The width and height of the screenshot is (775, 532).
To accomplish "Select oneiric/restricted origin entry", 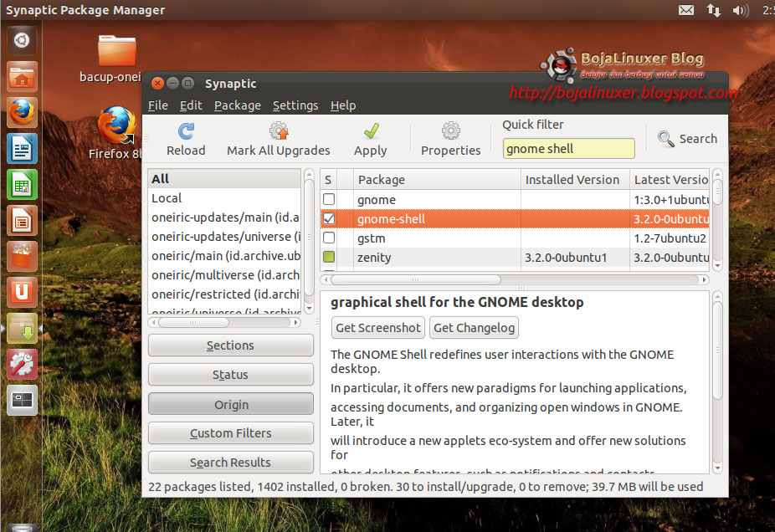I will (224, 294).
